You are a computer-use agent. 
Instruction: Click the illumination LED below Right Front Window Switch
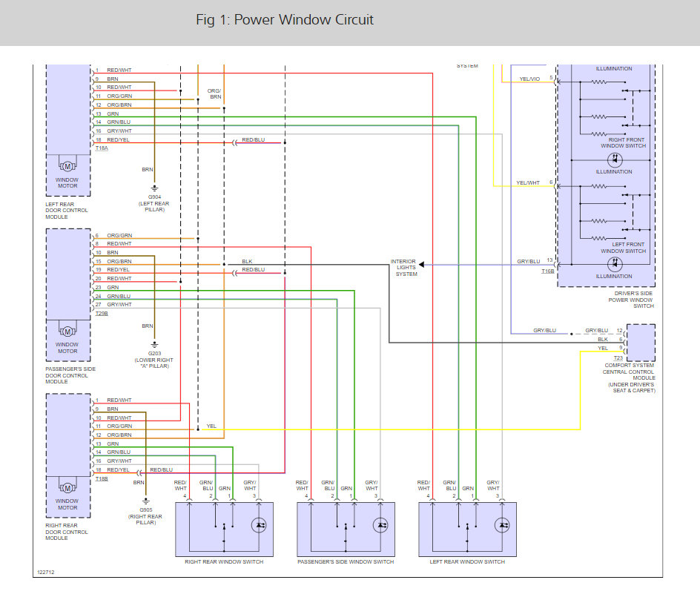pos(615,159)
